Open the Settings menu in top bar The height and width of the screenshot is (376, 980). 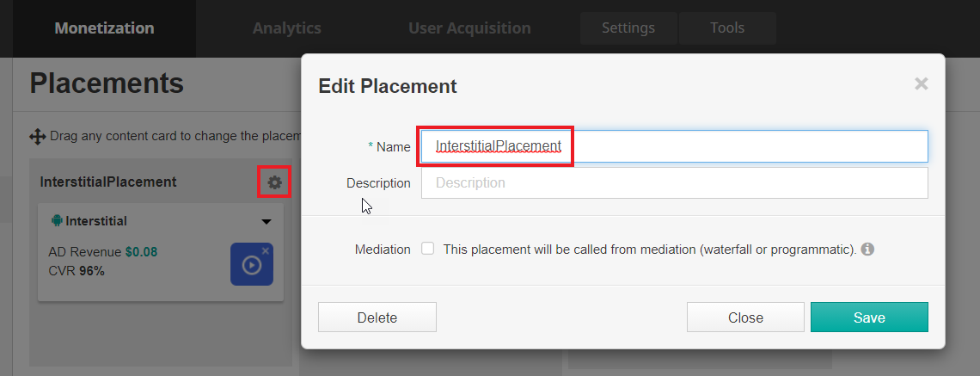[x=628, y=28]
